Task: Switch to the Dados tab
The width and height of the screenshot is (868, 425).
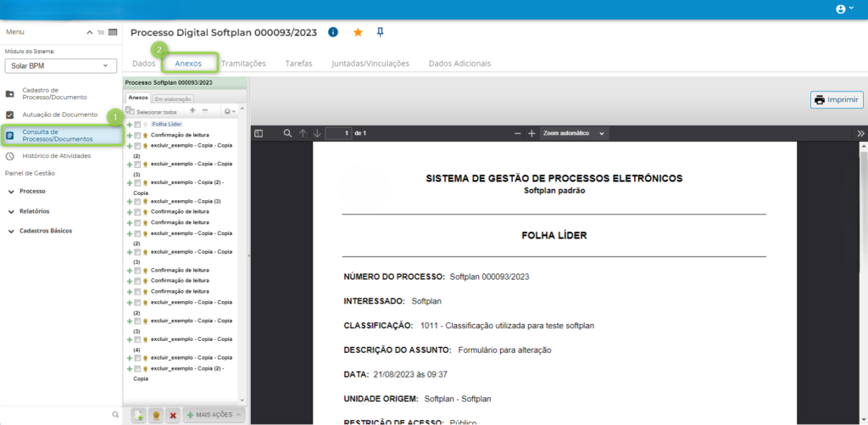Action: coord(144,63)
